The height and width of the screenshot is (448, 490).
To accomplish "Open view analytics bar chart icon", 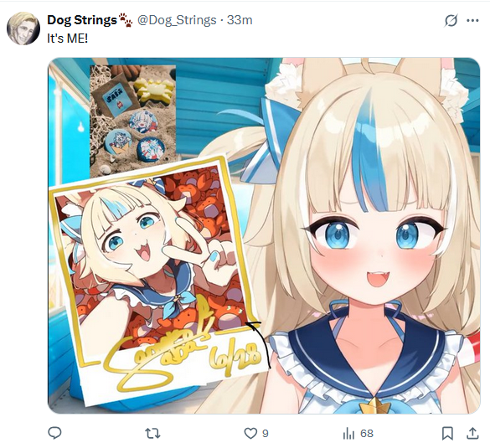I will click(348, 434).
